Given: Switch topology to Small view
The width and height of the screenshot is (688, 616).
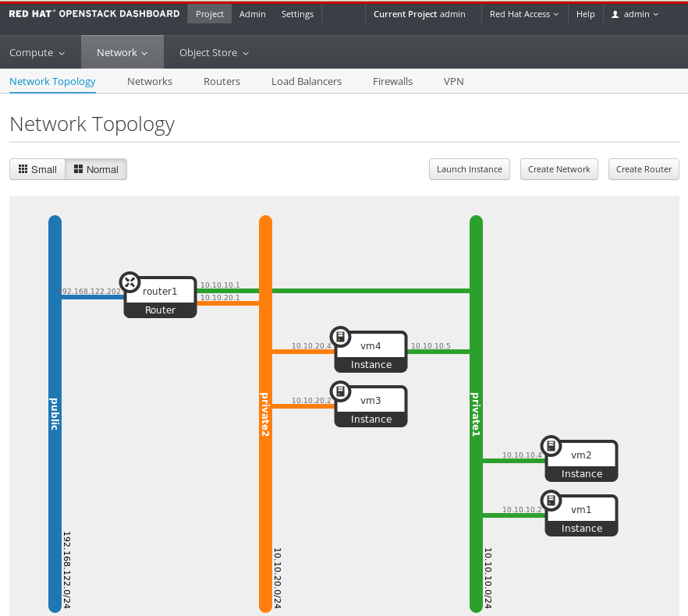Looking at the screenshot, I should pos(37,169).
